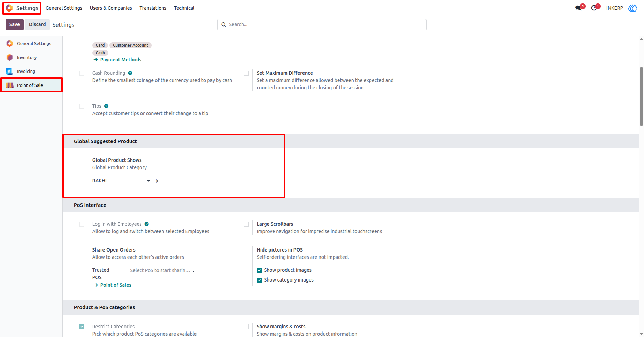644x337 pixels.
Task: Click the vertical scrollbar thumb
Action: (641, 96)
